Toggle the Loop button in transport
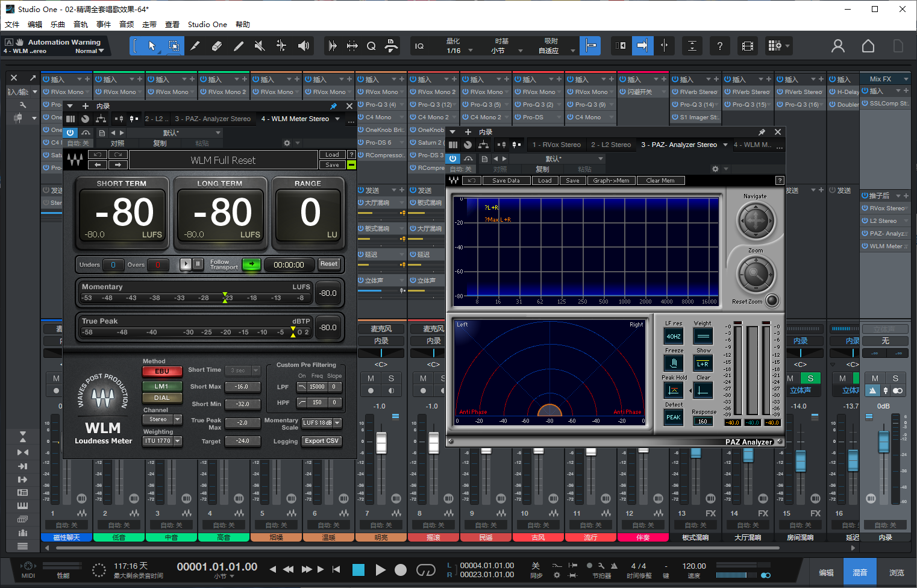Screen dimensions: 917x588 tap(425, 569)
